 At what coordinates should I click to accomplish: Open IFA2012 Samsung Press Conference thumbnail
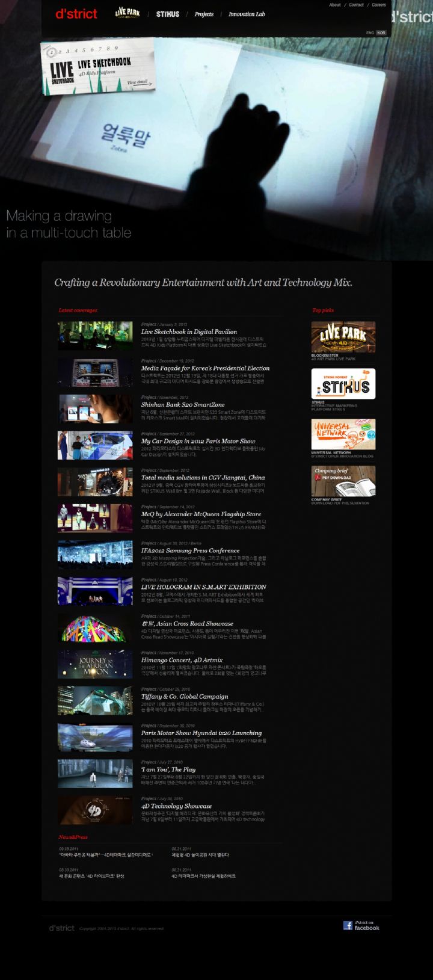click(x=95, y=555)
